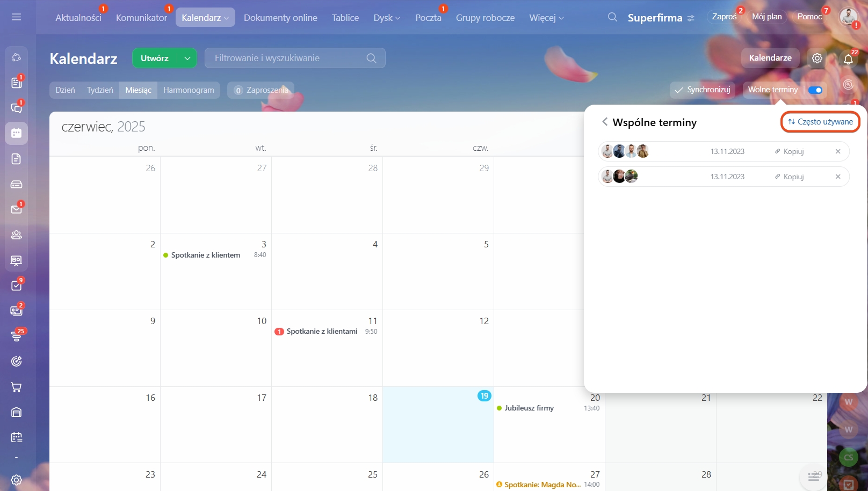This screenshot has height=491, width=868.
Task: Open calendar settings gear icon
Action: tap(817, 58)
